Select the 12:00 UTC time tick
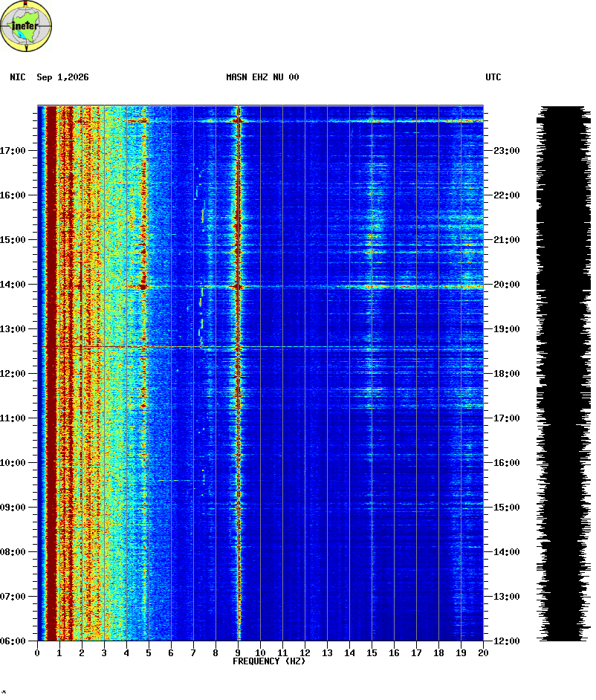The width and height of the screenshot is (596, 700). (x=507, y=641)
